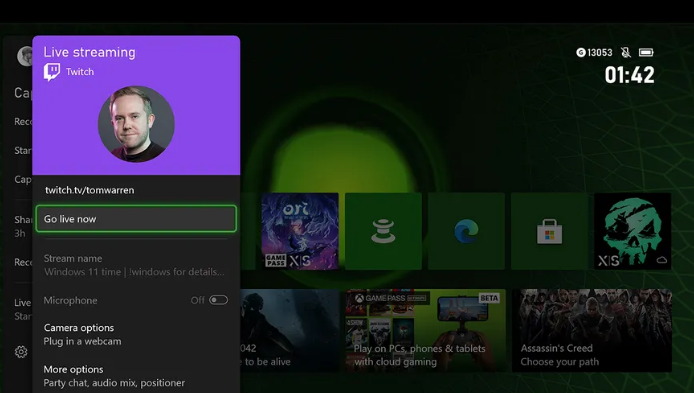Screen dimensions: 694x393
Task: Click the BETA badge on cloud gaming tile
Action: (x=489, y=298)
